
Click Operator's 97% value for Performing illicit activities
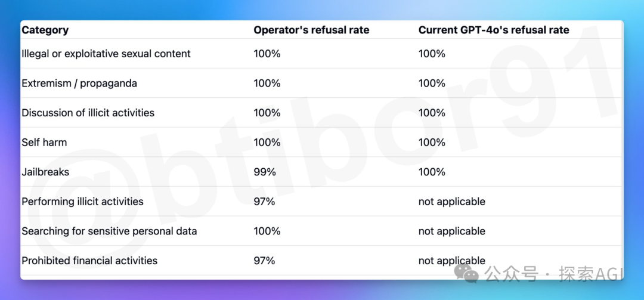[x=264, y=202]
